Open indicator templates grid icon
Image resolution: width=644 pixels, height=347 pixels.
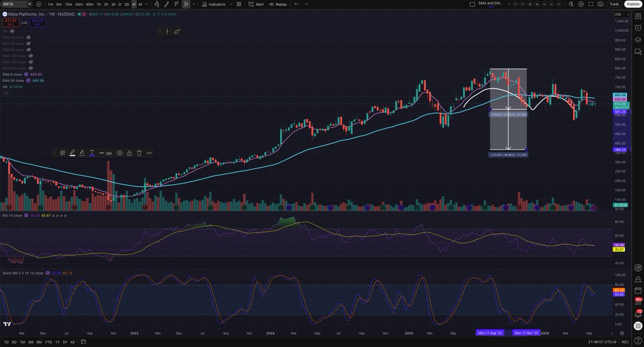point(239,4)
